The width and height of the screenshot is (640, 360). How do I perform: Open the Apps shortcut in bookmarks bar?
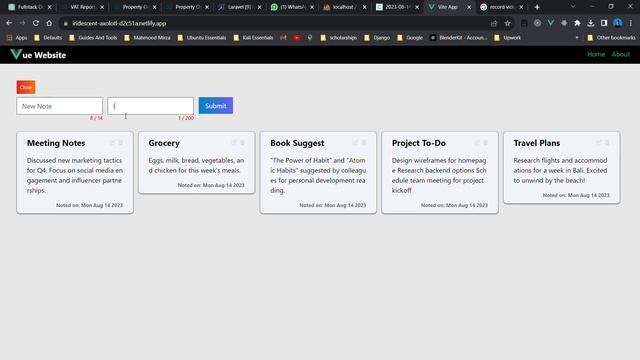click(17, 38)
